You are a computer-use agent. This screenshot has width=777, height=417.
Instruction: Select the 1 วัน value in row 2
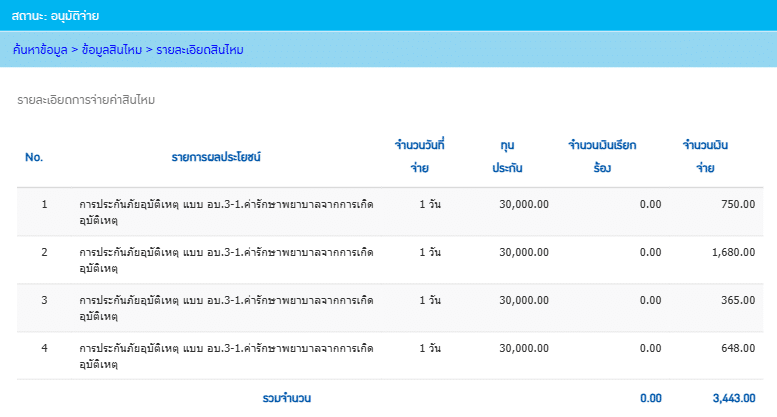(x=430, y=252)
